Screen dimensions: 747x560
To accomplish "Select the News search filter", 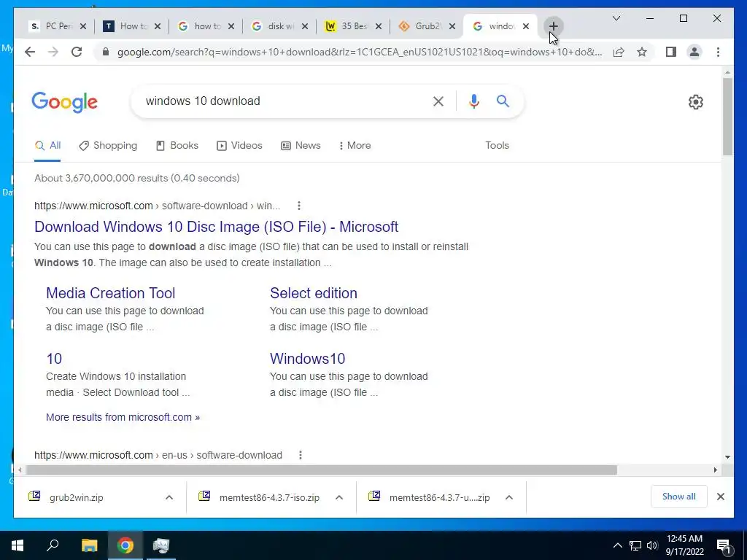I will (x=301, y=145).
